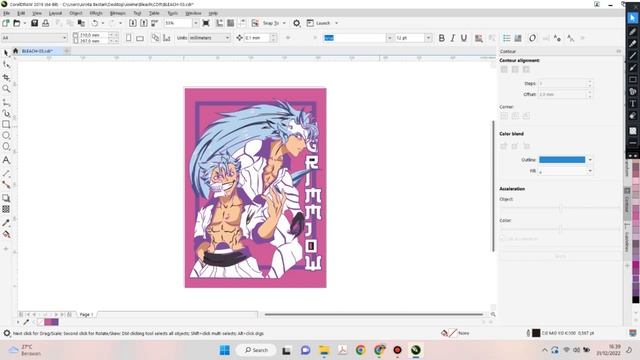The image size is (640, 360).
Task: Select the Freehand drawing tool
Action: 6,102
